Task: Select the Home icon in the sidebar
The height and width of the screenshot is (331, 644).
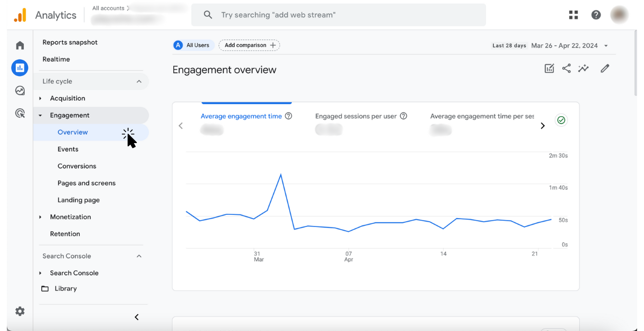Action: tap(20, 45)
